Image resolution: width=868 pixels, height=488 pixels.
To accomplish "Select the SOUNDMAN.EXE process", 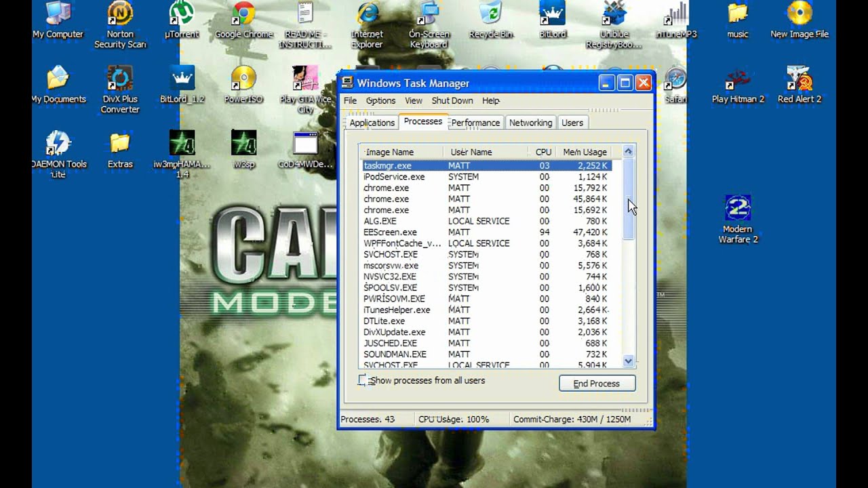I will (x=487, y=354).
